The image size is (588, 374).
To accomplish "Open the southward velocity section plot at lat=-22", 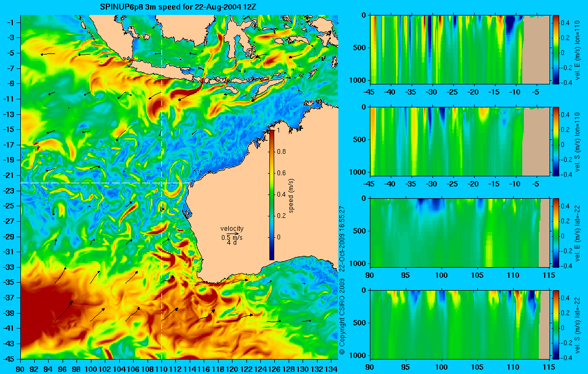I will point(460,324).
